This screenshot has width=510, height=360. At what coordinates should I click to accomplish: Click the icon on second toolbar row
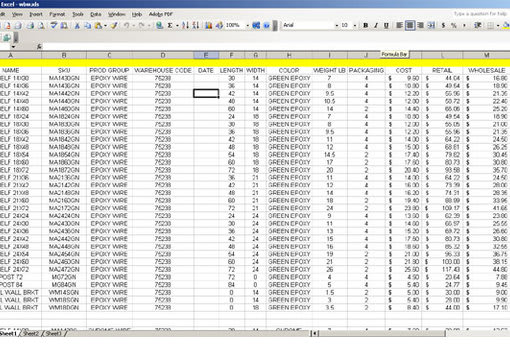pos(7,38)
